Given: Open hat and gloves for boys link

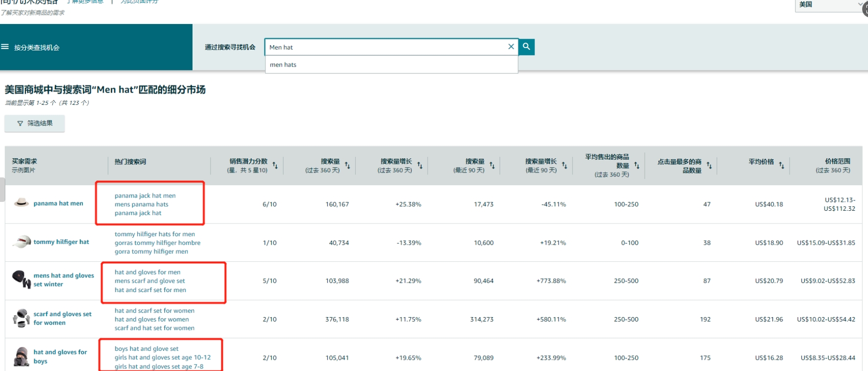Looking at the screenshot, I should [x=60, y=356].
